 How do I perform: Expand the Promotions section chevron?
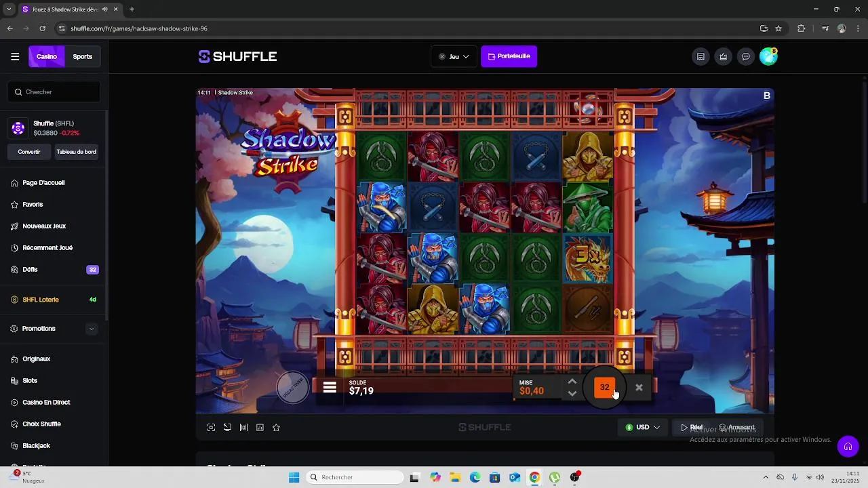tap(92, 329)
